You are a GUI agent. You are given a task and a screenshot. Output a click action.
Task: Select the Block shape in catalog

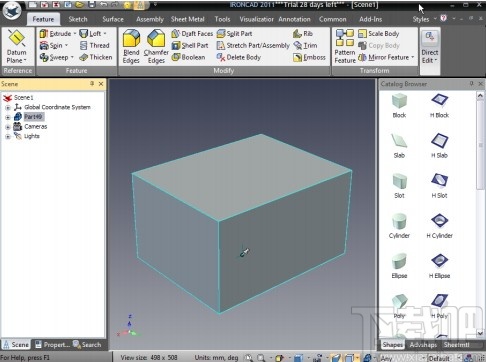399,106
